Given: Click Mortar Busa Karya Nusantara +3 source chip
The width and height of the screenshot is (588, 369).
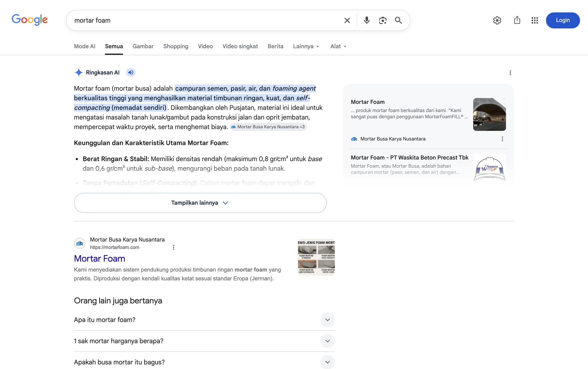Looking at the screenshot, I should pyautogui.click(x=268, y=127).
